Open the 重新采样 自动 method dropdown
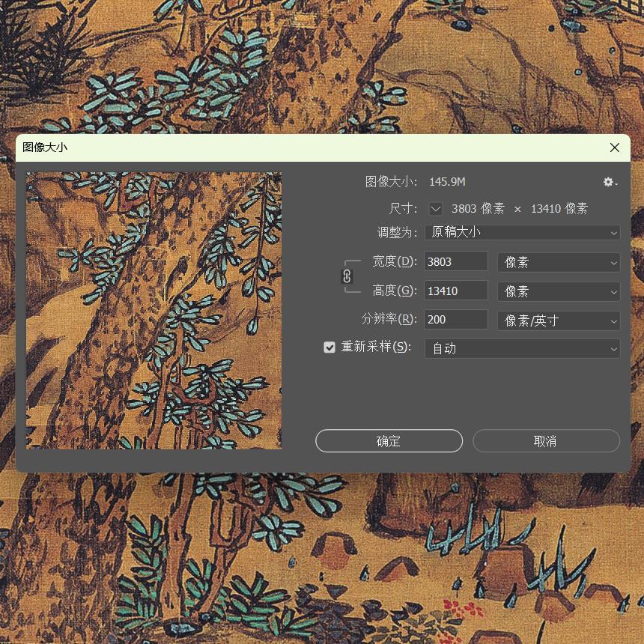This screenshot has width=644, height=644. click(x=522, y=349)
